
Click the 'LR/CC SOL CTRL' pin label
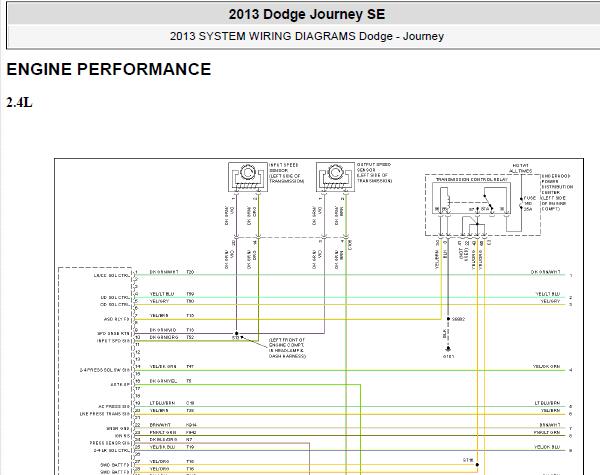[112, 276]
